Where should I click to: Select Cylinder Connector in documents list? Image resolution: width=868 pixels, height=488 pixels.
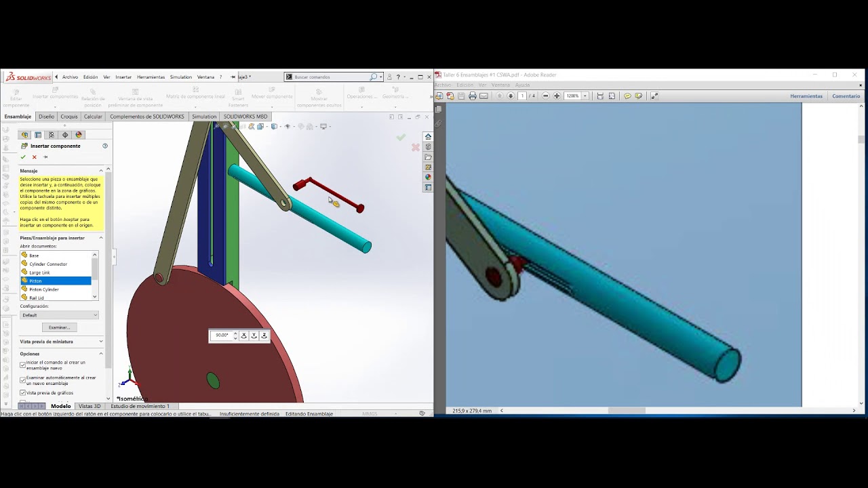click(x=56, y=264)
